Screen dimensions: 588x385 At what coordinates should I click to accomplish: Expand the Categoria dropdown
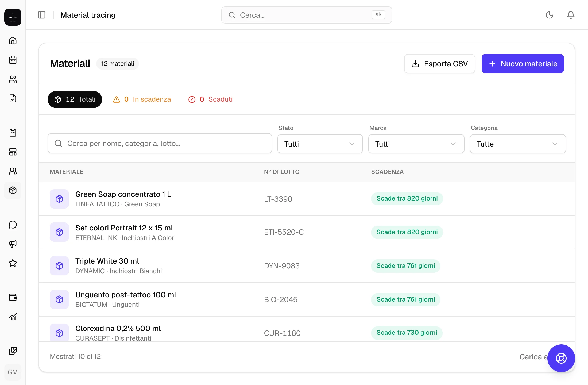[x=518, y=144]
